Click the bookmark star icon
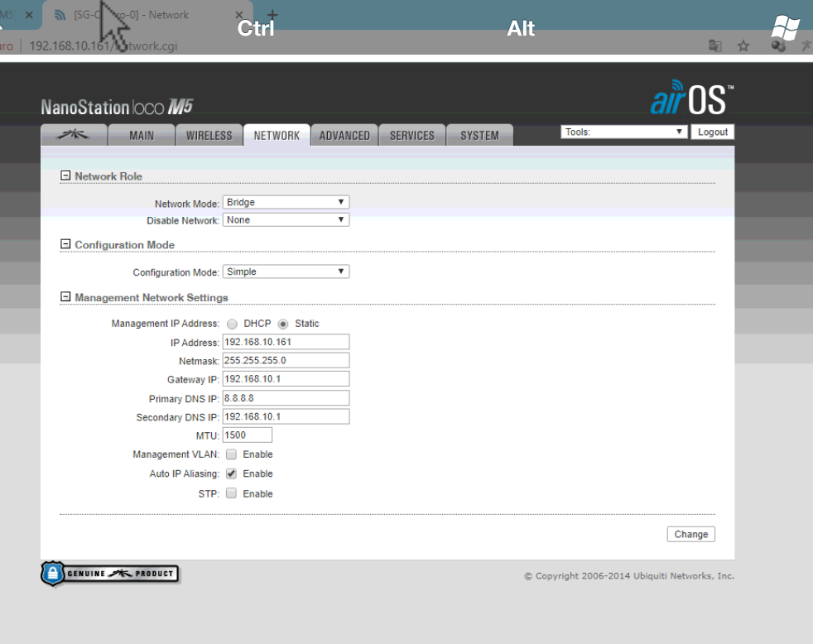813x644 pixels. pyautogui.click(x=743, y=46)
